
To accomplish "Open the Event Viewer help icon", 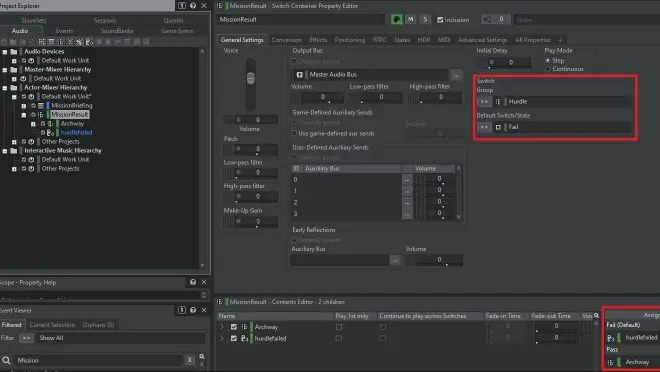I will 193,310.
